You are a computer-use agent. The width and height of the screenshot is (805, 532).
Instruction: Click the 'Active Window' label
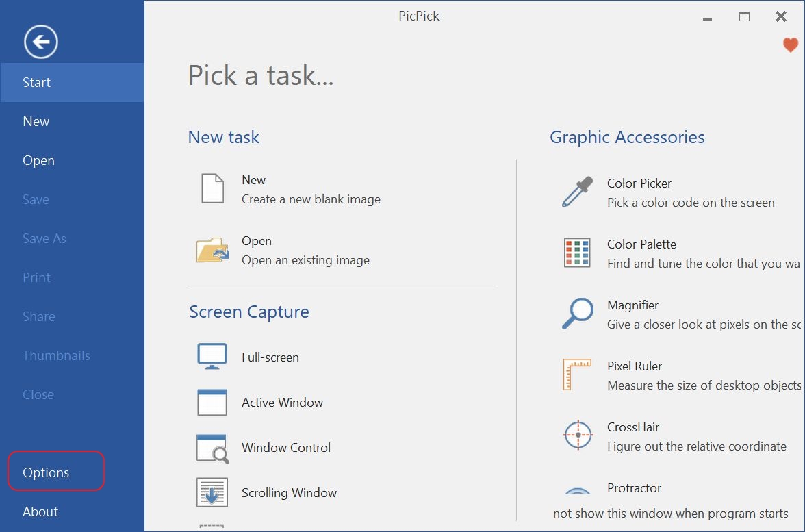point(282,403)
